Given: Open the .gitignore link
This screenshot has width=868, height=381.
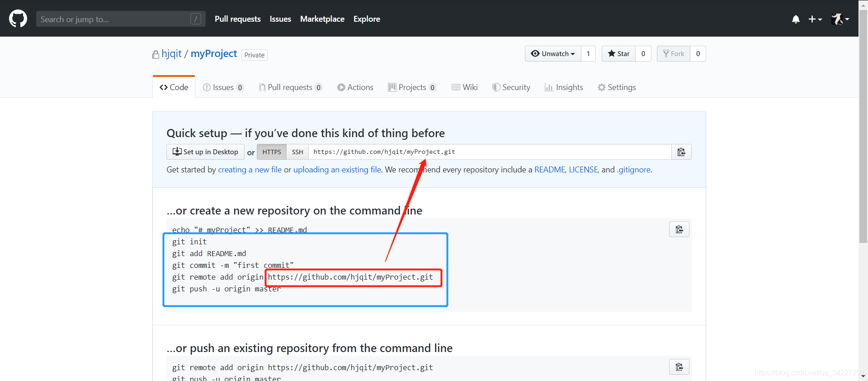Looking at the screenshot, I should (x=634, y=170).
